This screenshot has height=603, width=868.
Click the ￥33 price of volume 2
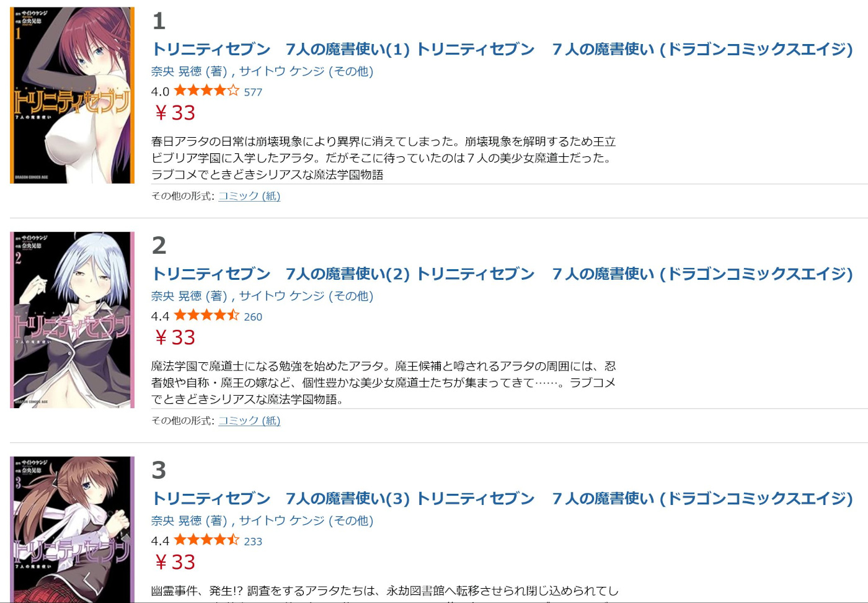175,337
